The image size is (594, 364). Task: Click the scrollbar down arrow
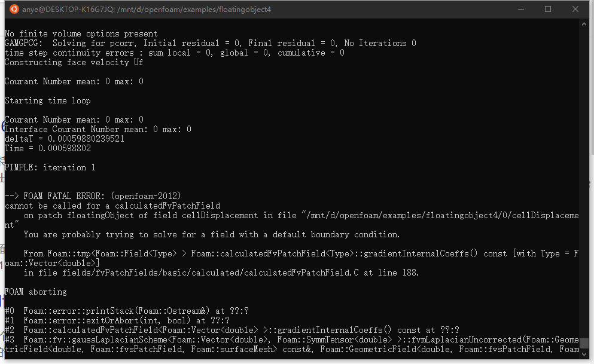tap(584, 354)
